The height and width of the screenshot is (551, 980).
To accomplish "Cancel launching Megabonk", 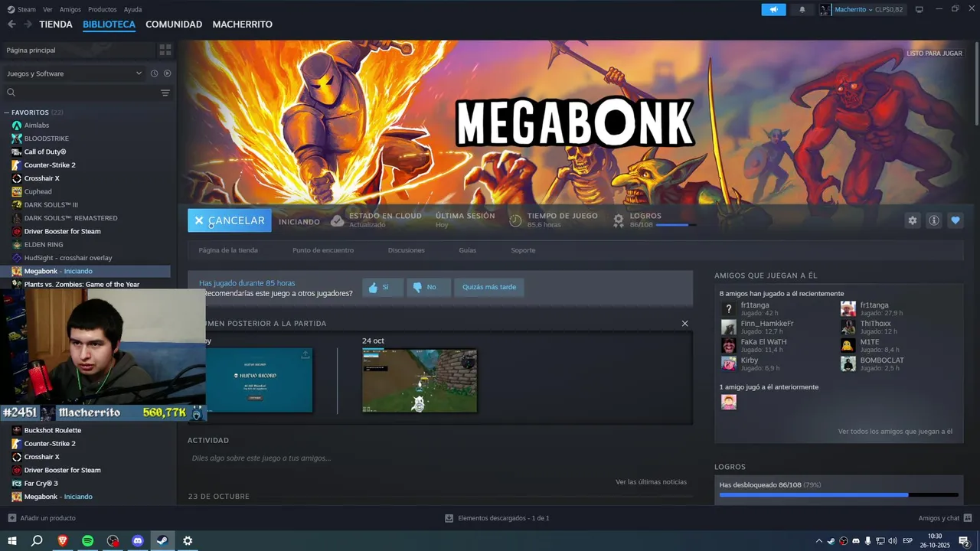I will (230, 220).
